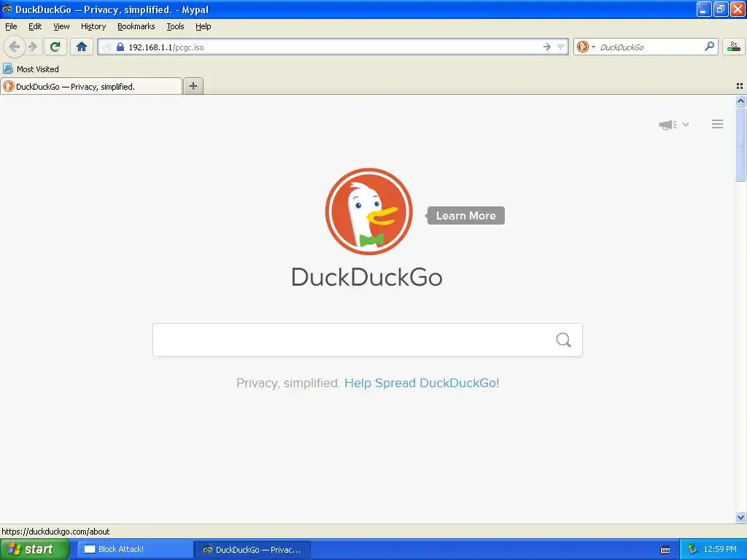747x560 pixels.
Task: Open the search engine selector dropdown
Action: [x=593, y=47]
